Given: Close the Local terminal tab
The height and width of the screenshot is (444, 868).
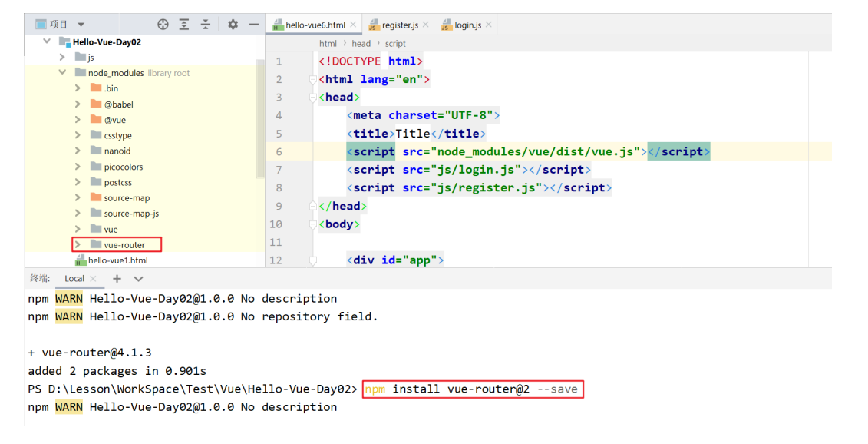Looking at the screenshot, I should coord(93,278).
